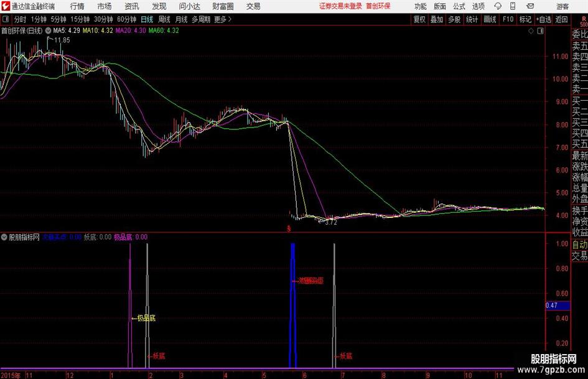
Task: Select the 周线 weekly chart tab
Action: point(164,19)
